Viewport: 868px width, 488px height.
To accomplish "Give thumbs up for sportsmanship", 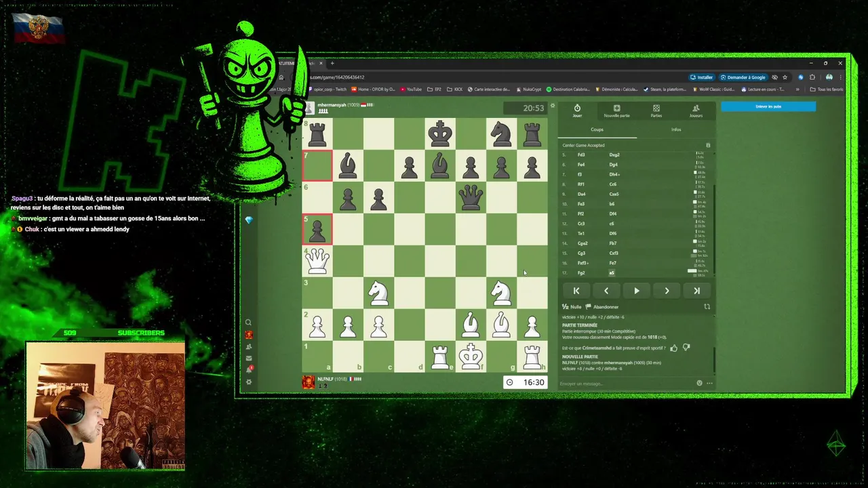I will coord(673,348).
